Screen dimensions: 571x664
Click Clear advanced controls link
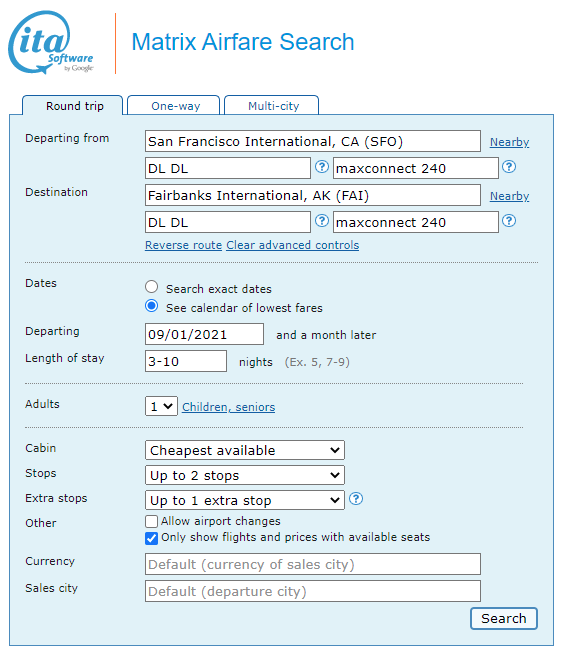point(293,245)
